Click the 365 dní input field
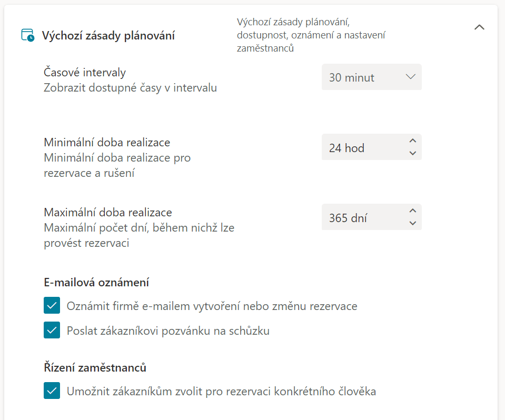 (363, 218)
